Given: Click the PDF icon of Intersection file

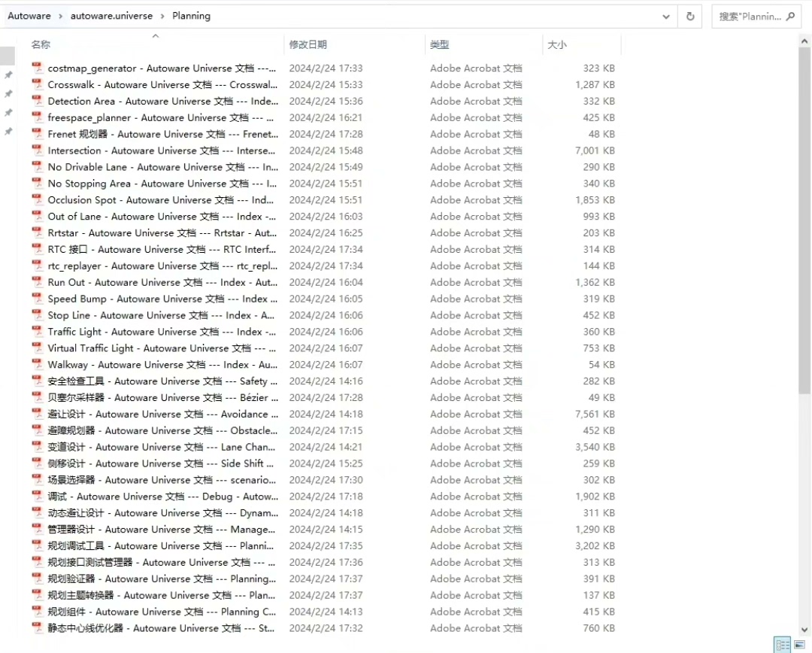Looking at the screenshot, I should (38, 150).
